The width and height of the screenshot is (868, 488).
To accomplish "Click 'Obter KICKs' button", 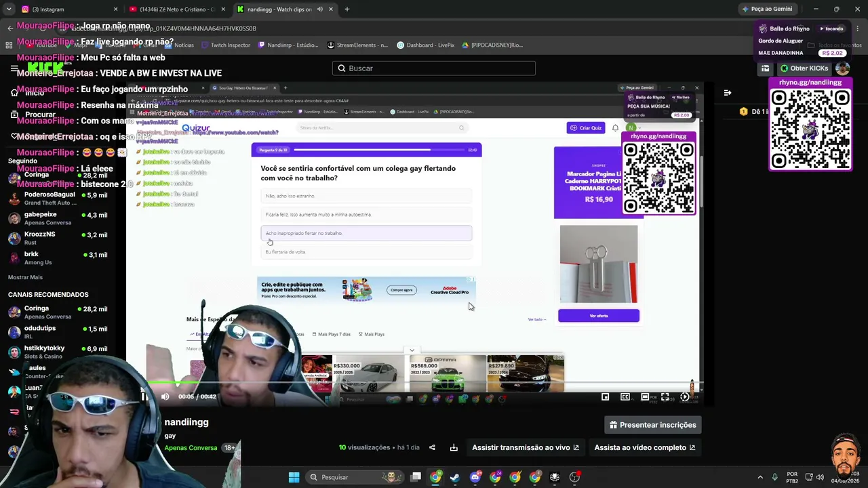I will pos(804,68).
